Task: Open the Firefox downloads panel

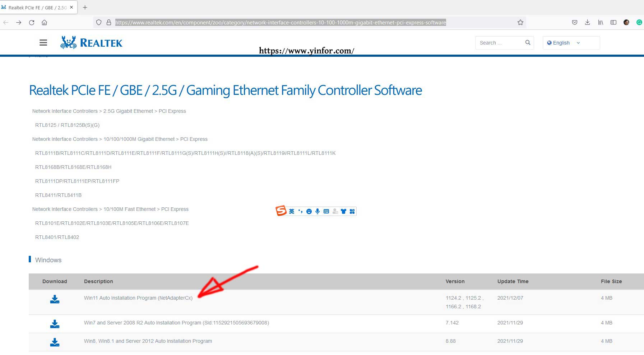Action: pyautogui.click(x=587, y=22)
